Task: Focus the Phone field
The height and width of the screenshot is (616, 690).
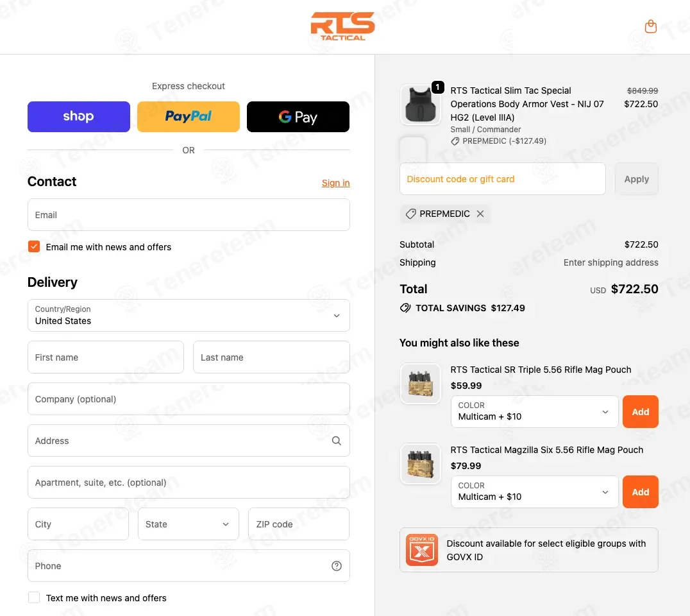Action: click(189, 566)
